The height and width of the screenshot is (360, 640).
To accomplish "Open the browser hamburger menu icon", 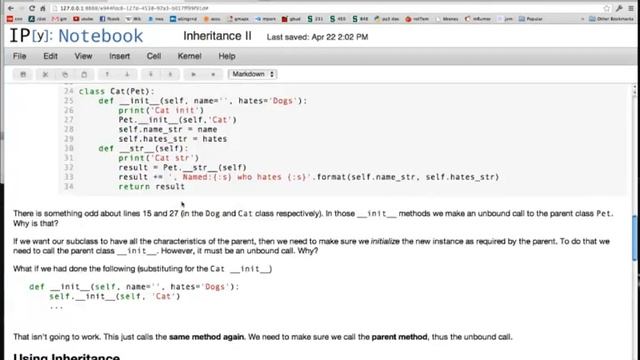I will coord(631,8).
